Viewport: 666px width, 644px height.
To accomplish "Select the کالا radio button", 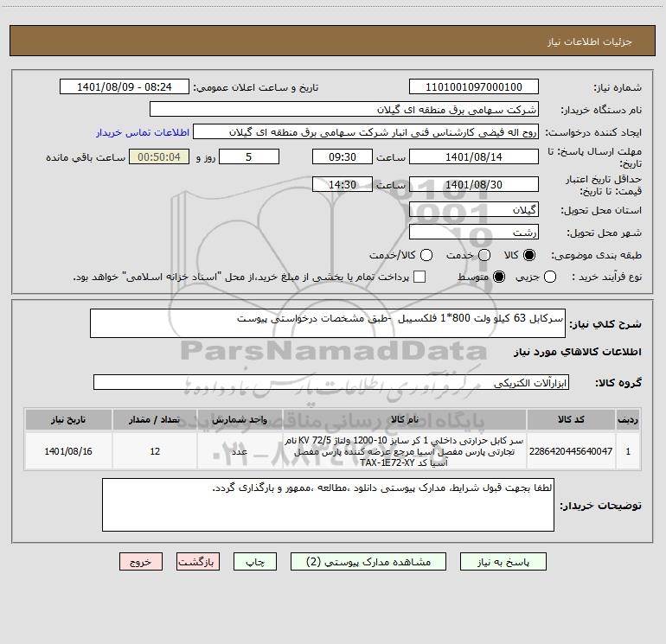I will 529,255.
